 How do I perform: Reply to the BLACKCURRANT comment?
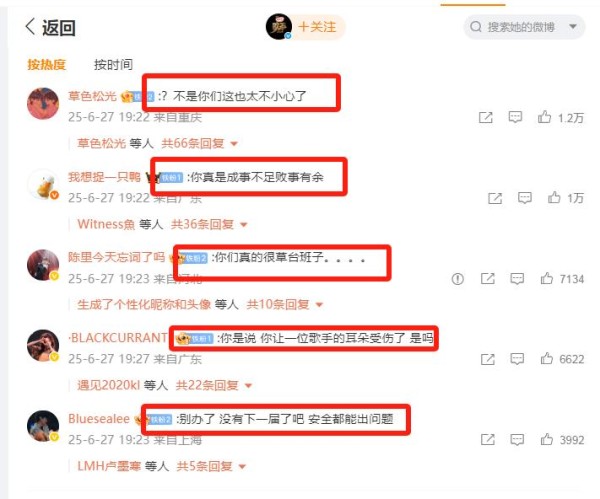(x=517, y=359)
